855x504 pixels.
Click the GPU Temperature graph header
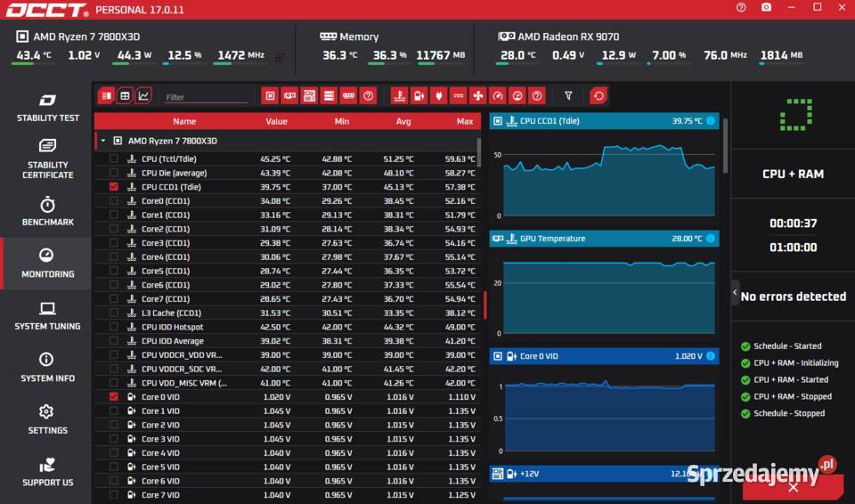pyautogui.click(x=604, y=239)
